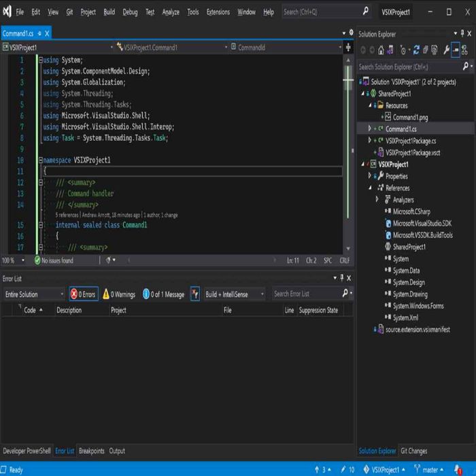Open the VSIXProject1.Command1 type dropdown
Screen dimensions: 476x476
point(172,48)
